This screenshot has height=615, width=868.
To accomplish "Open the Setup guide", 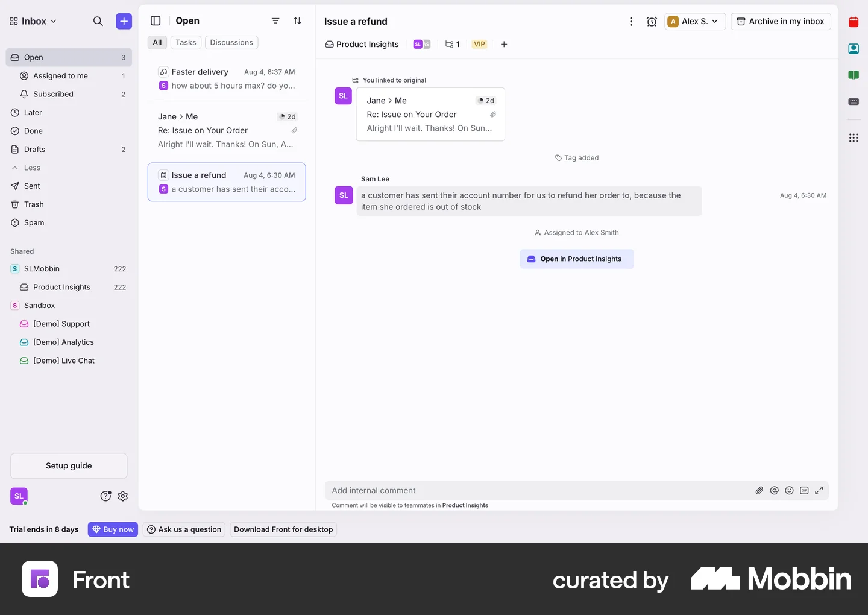I will [69, 466].
